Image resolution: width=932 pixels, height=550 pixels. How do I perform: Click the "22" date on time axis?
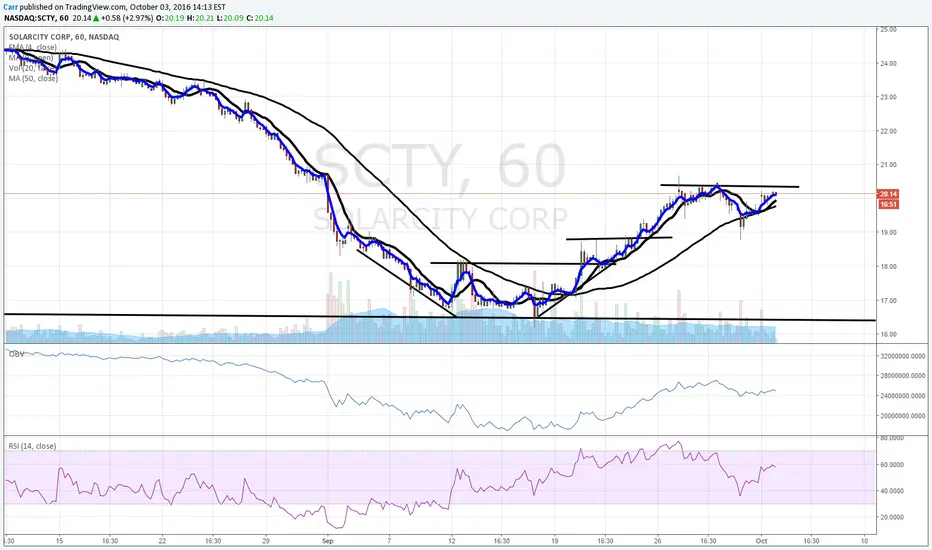[x=162, y=541]
